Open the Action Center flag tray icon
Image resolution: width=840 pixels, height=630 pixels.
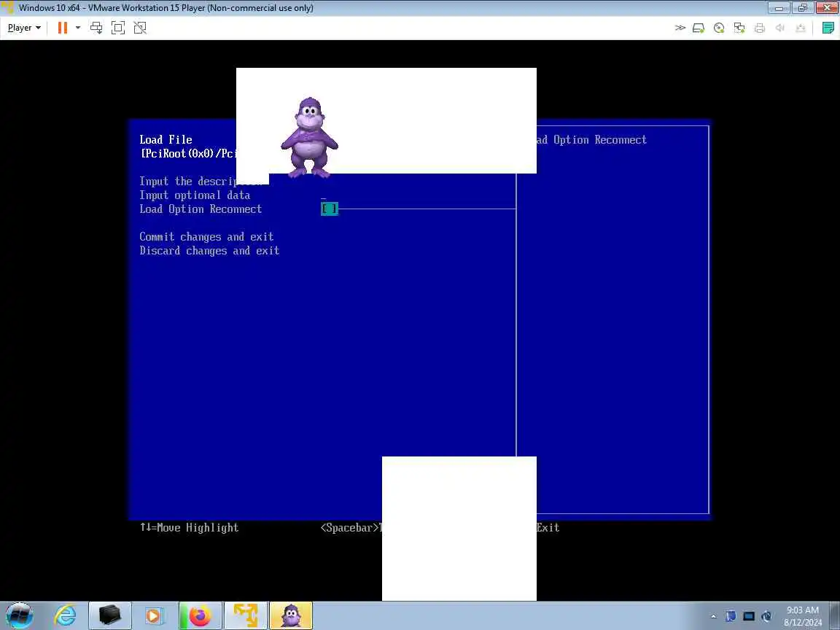(731, 616)
